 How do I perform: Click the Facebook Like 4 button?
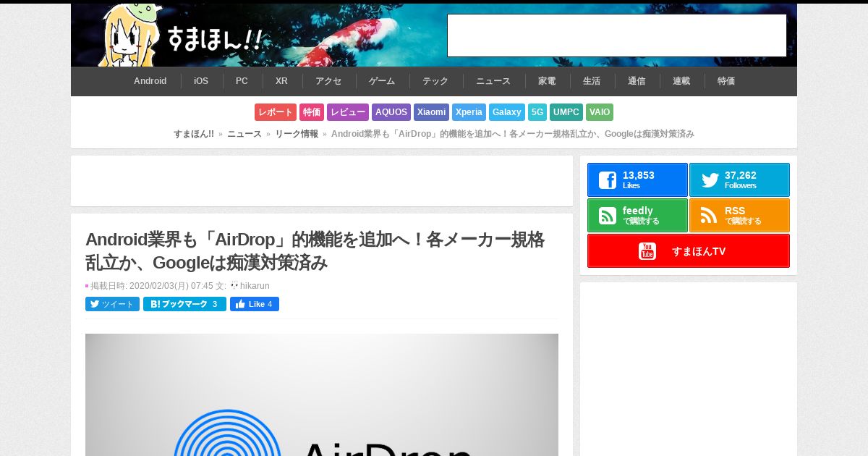(x=255, y=304)
